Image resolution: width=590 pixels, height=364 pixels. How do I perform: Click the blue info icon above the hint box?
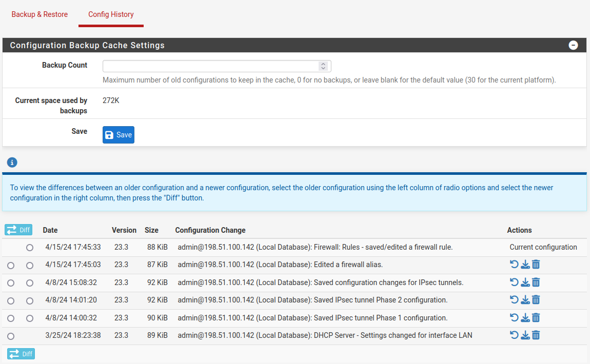click(x=12, y=163)
